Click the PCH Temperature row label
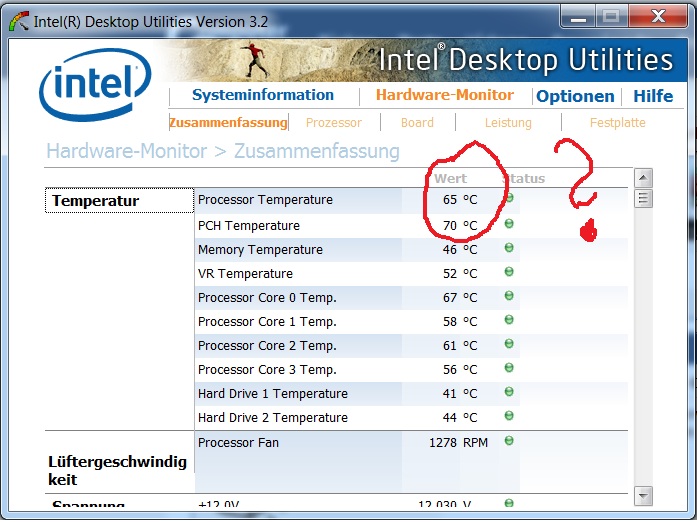The image size is (697, 522). coord(249,226)
